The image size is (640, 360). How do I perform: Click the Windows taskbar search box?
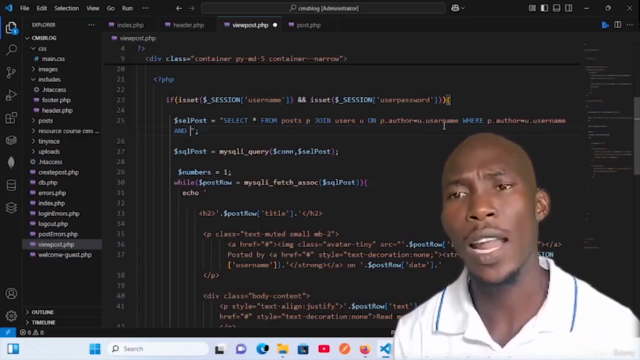(x=158, y=349)
